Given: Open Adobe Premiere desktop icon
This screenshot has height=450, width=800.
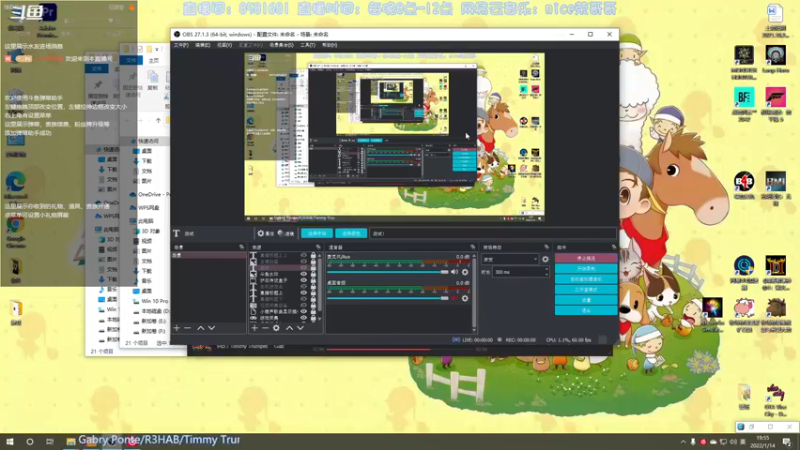Looking at the screenshot, I should click(x=47, y=20).
